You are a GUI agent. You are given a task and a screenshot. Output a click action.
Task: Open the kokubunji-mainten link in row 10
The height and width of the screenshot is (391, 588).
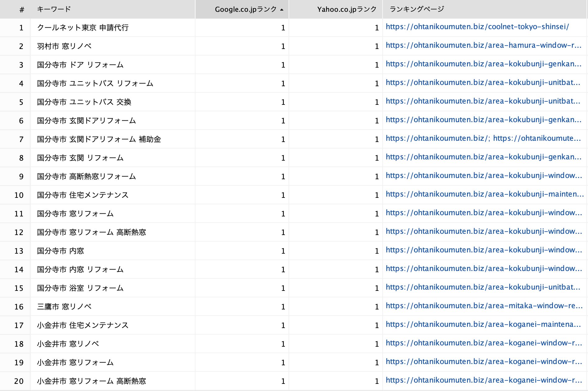(484, 194)
